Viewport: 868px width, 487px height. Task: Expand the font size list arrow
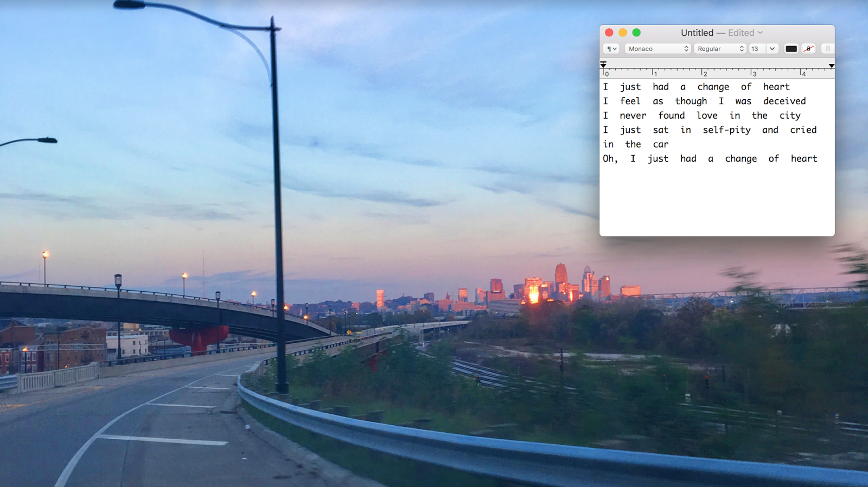[x=773, y=49]
